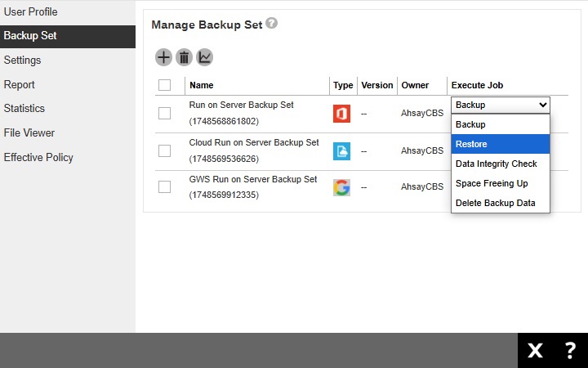Click the X close icon in bottom bar

coord(535,351)
